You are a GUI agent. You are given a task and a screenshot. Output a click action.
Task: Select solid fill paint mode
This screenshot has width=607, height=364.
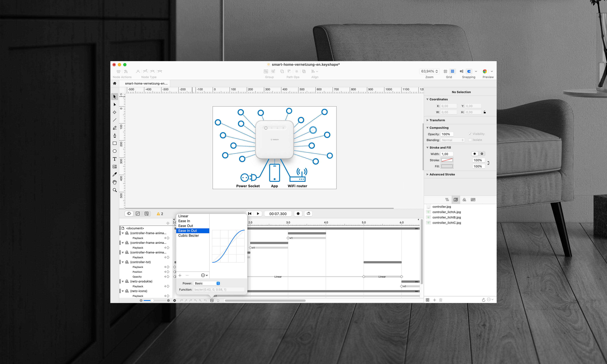[475, 154]
